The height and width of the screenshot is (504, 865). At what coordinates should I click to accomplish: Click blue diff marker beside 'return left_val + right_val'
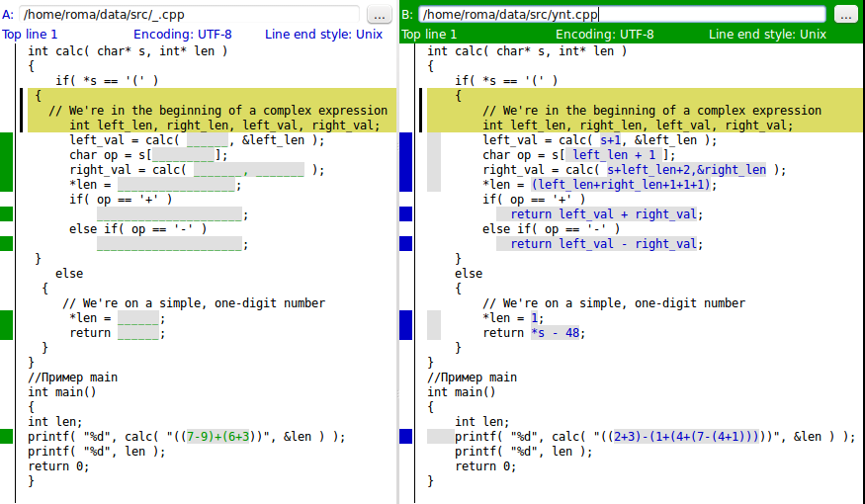click(x=405, y=214)
